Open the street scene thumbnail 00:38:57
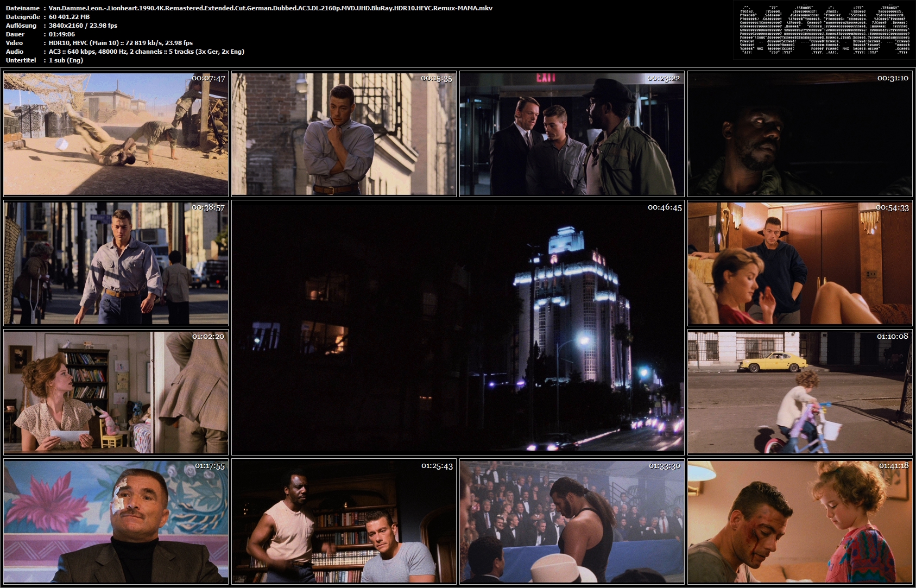 [x=116, y=263]
